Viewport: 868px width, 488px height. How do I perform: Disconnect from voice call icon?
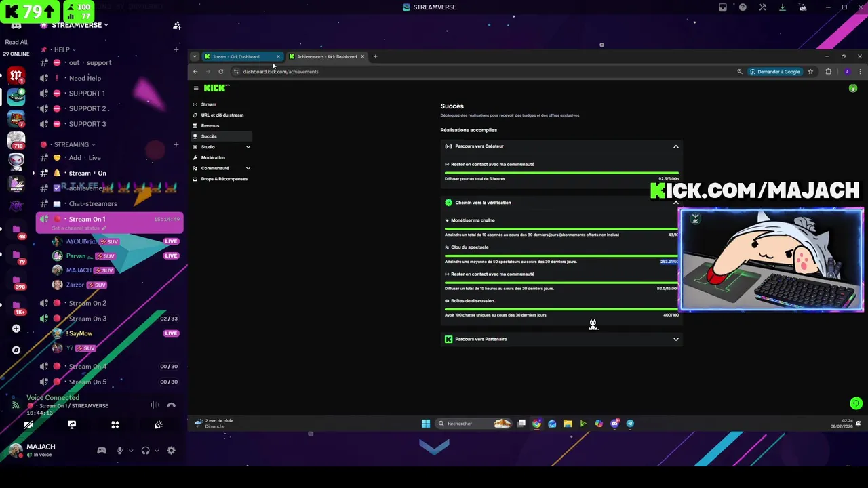click(171, 405)
